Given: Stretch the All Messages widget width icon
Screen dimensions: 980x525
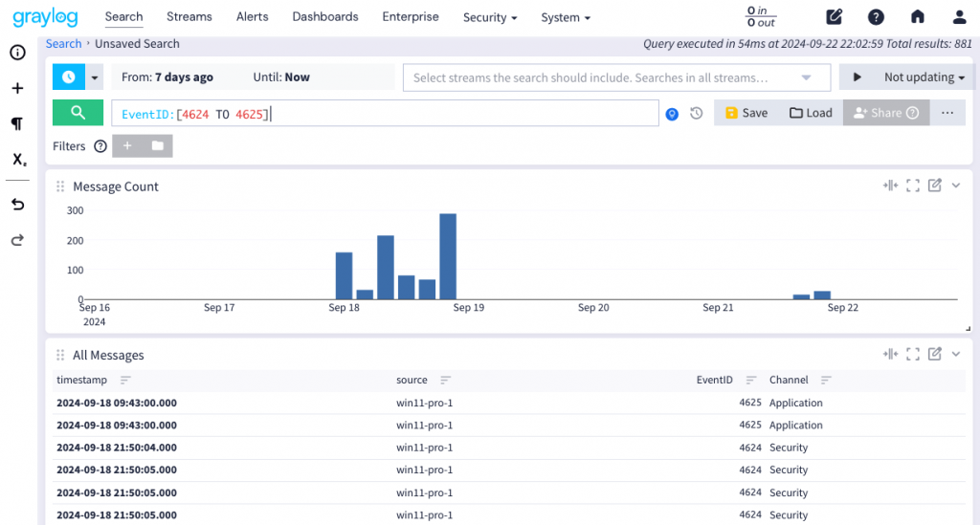Looking at the screenshot, I should pyautogui.click(x=891, y=354).
